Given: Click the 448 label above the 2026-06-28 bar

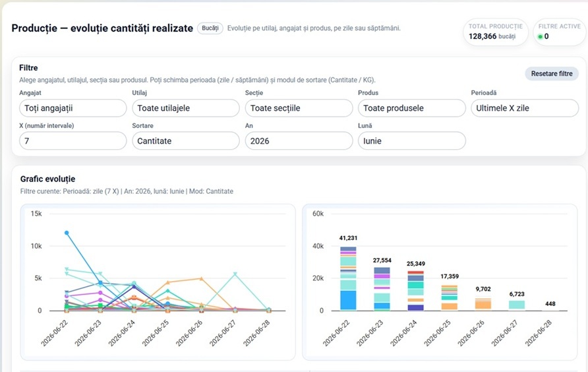Looking at the screenshot, I should pyautogui.click(x=550, y=303).
